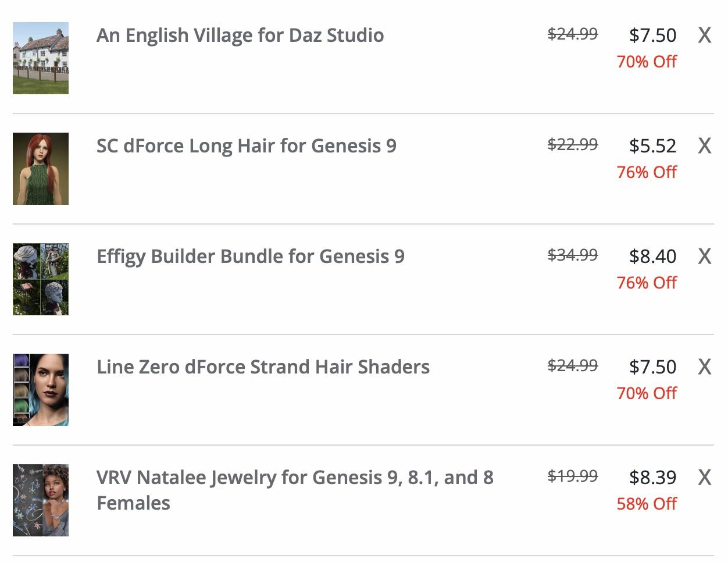Open An English Village thumbnail image

click(41, 58)
